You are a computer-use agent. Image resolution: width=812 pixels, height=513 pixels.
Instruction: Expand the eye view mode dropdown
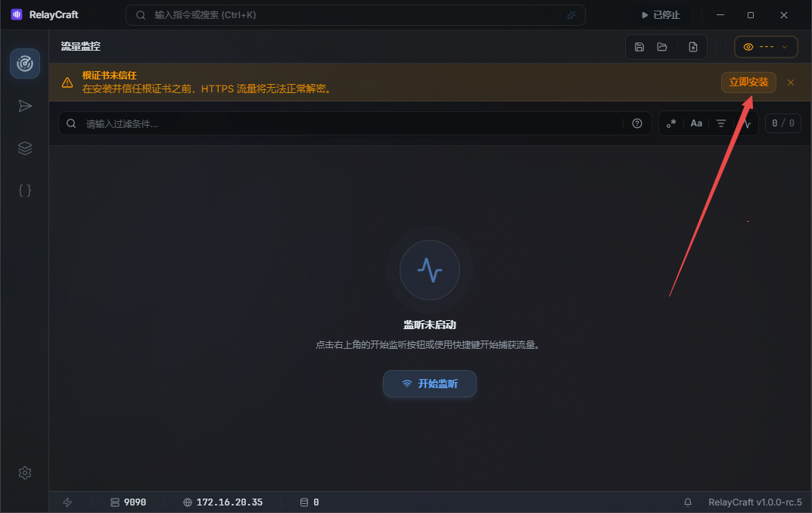pos(766,47)
